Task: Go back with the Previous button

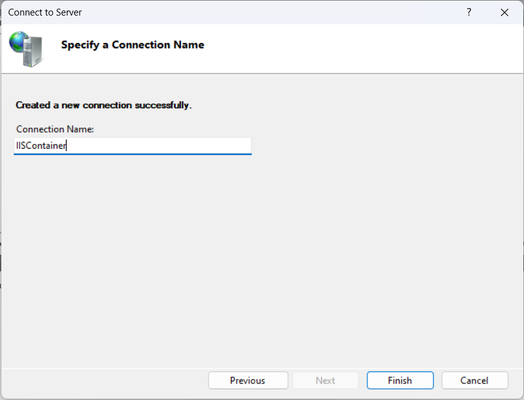Action: pos(248,380)
